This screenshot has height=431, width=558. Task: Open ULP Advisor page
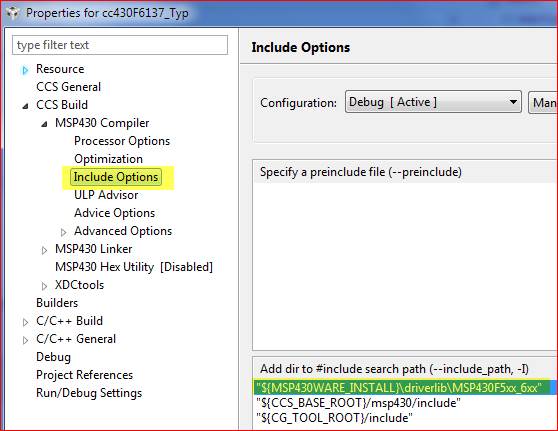(x=106, y=195)
